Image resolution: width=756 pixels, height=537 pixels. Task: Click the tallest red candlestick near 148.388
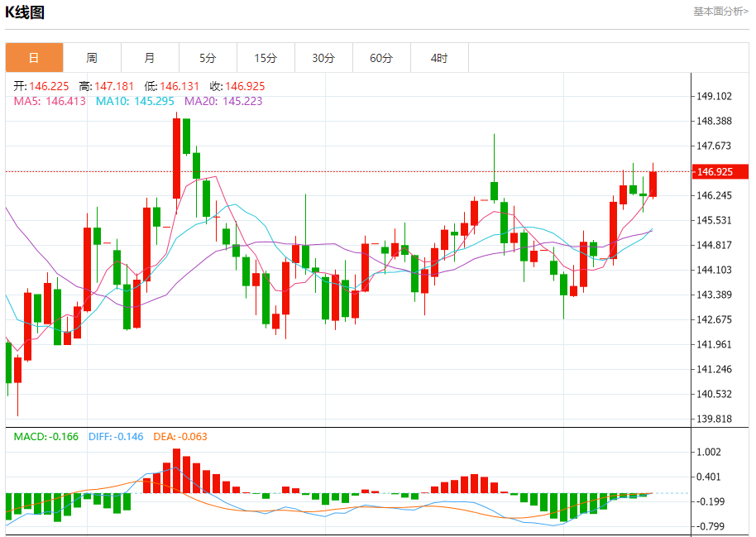coord(176,158)
